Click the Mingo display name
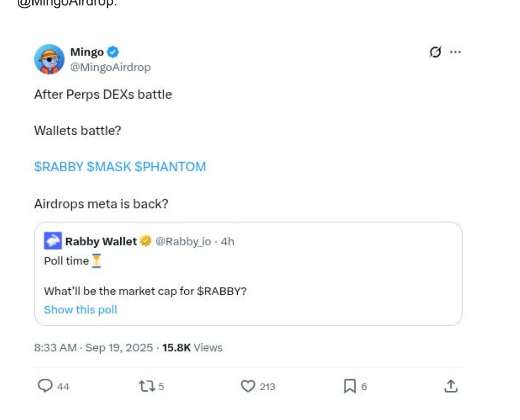 click(x=87, y=52)
